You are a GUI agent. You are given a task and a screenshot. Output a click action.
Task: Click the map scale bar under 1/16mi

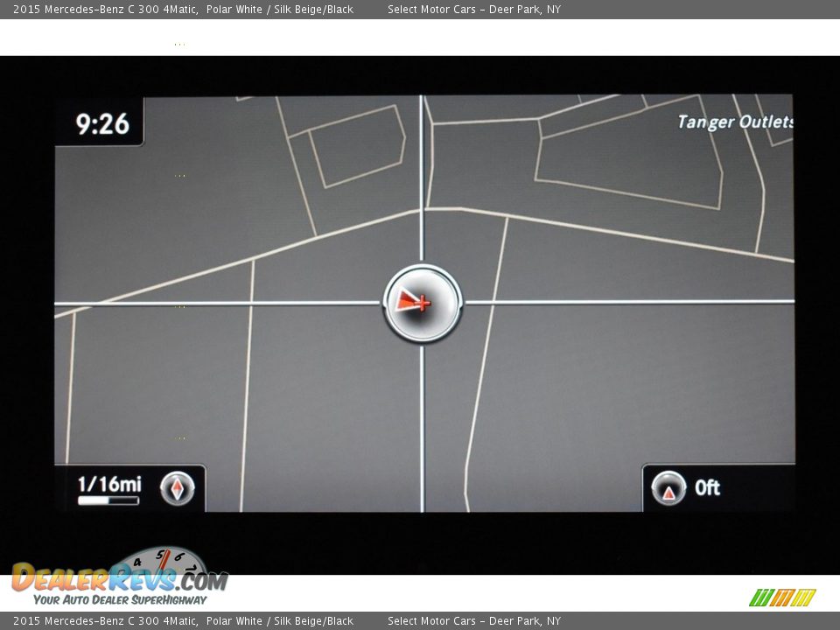coord(108,500)
